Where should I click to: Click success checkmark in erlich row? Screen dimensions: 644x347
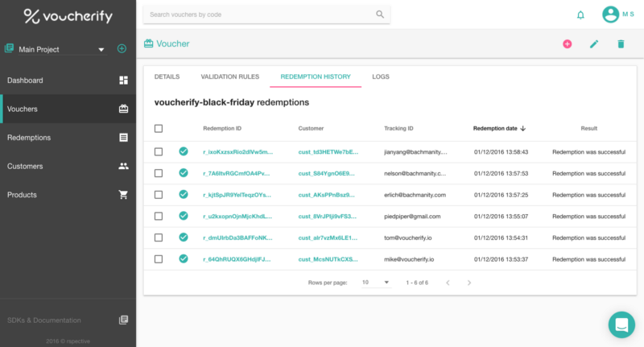pos(184,194)
